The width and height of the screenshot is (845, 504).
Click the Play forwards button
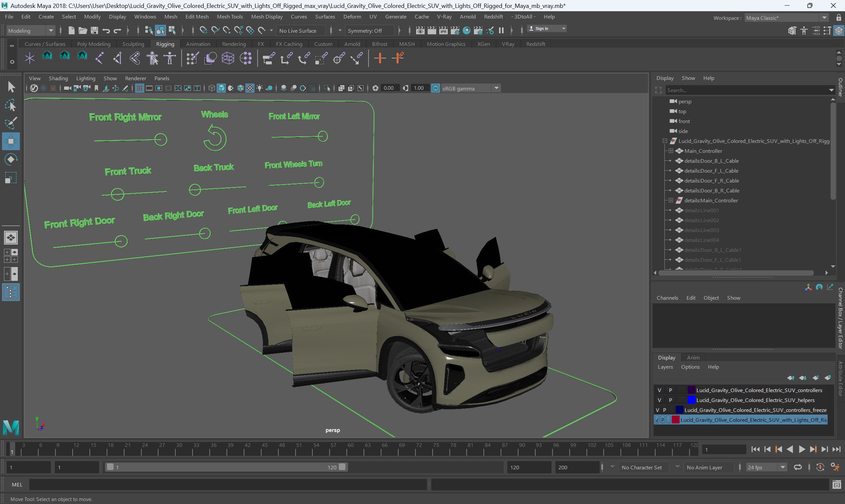tap(802, 449)
